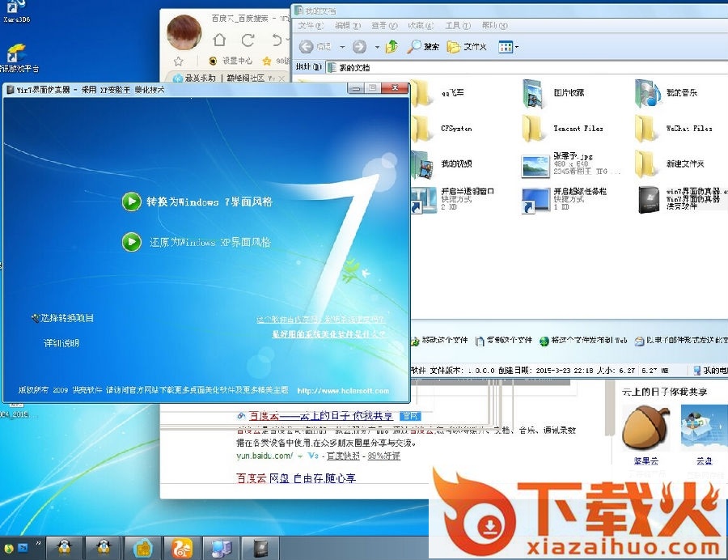Select the 我的音乐 folder
The width and height of the screenshot is (728, 560).
667,93
